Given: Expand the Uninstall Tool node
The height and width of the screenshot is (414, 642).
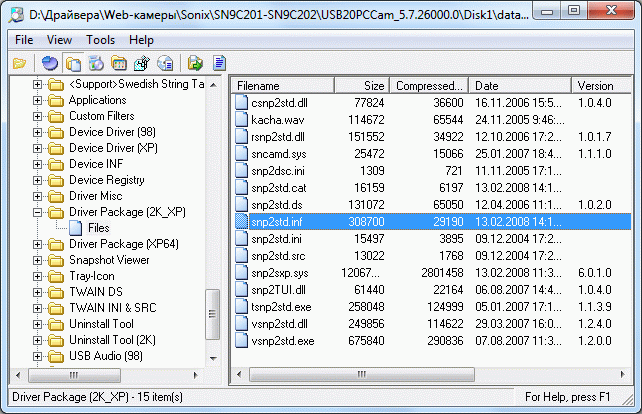Looking at the screenshot, I should tap(37, 324).
